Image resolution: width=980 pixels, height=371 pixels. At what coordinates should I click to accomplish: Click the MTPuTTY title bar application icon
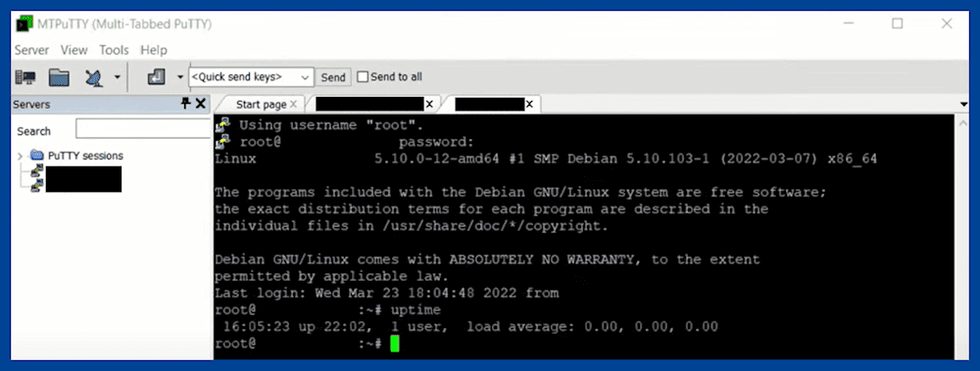pyautogui.click(x=24, y=24)
